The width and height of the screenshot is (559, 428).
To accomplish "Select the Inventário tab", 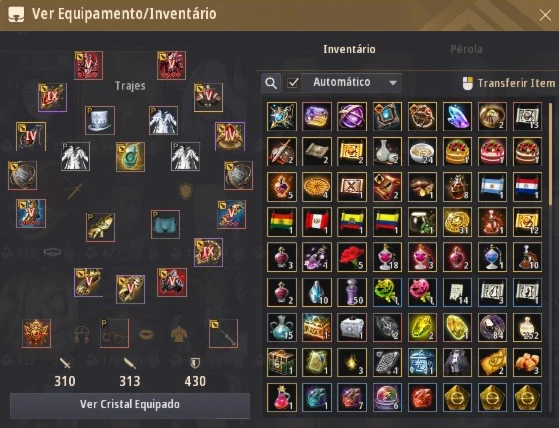I will pyautogui.click(x=349, y=49).
